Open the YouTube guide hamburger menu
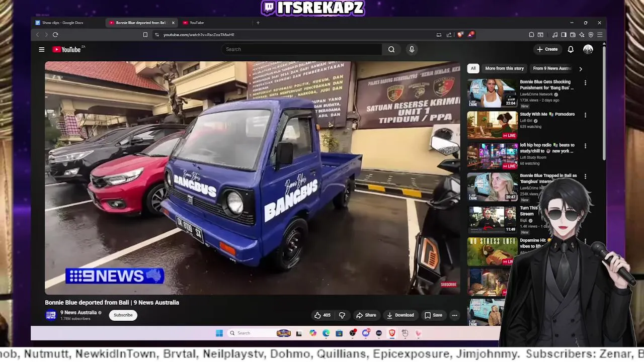644x362 pixels. click(x=42, y=49)
